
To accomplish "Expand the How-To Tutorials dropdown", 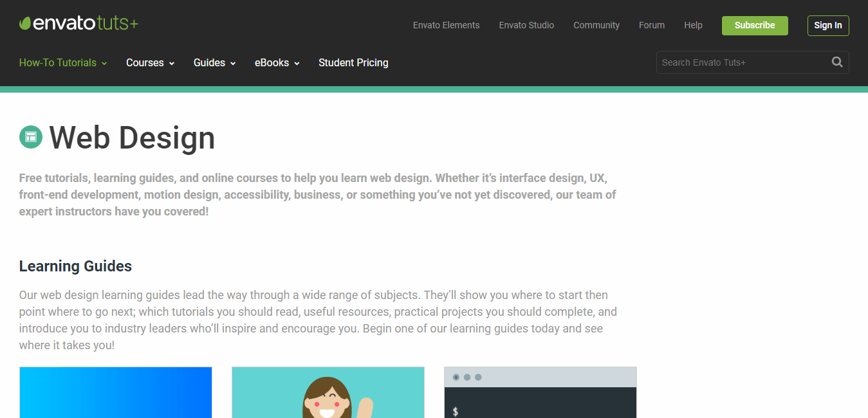I will (63, 63).
